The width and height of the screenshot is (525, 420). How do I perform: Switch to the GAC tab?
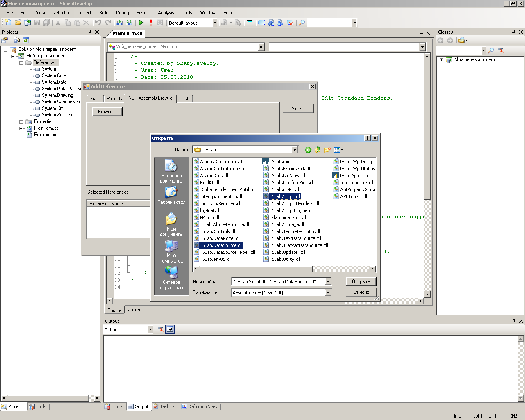[x=94, y=99]
